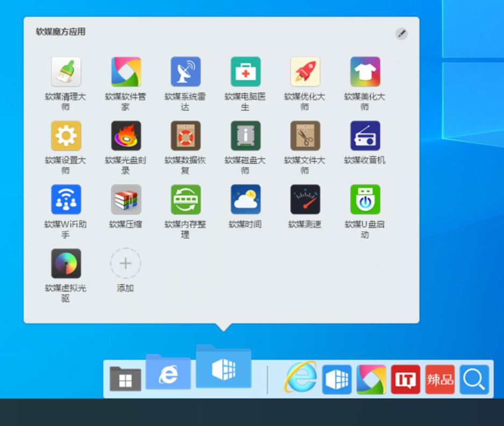Open the 辣品 icon in dock
The image size is (504, 426).
click(440, 379)
